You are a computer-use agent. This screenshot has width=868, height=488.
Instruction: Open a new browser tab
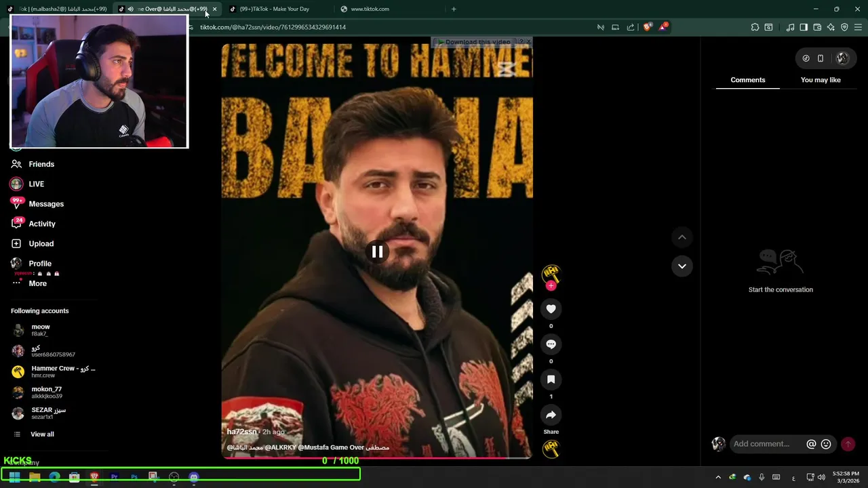click(454, 9)
